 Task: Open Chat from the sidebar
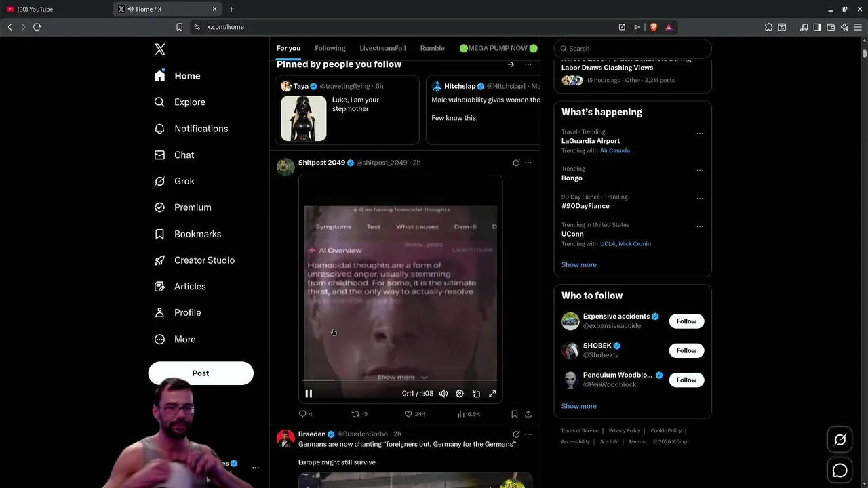174,155
